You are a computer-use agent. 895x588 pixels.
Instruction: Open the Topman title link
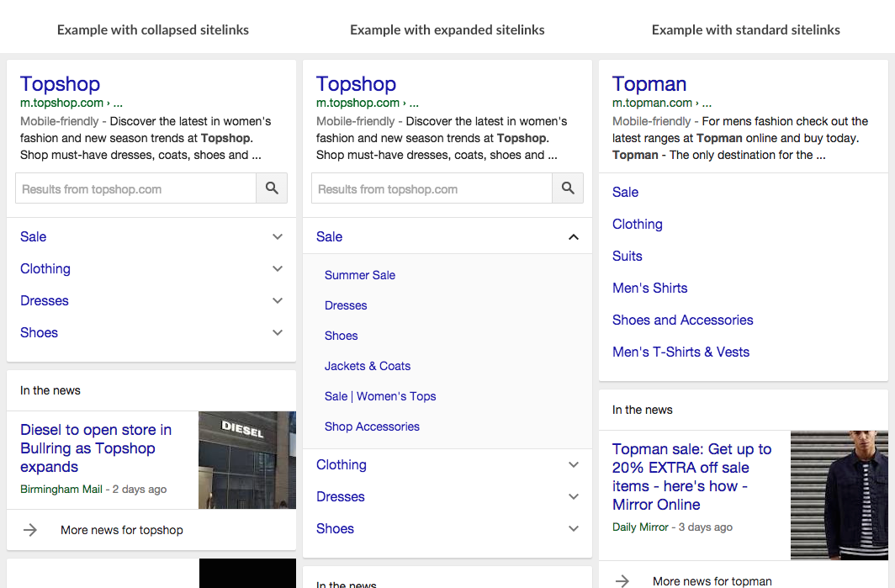point(649,84)
